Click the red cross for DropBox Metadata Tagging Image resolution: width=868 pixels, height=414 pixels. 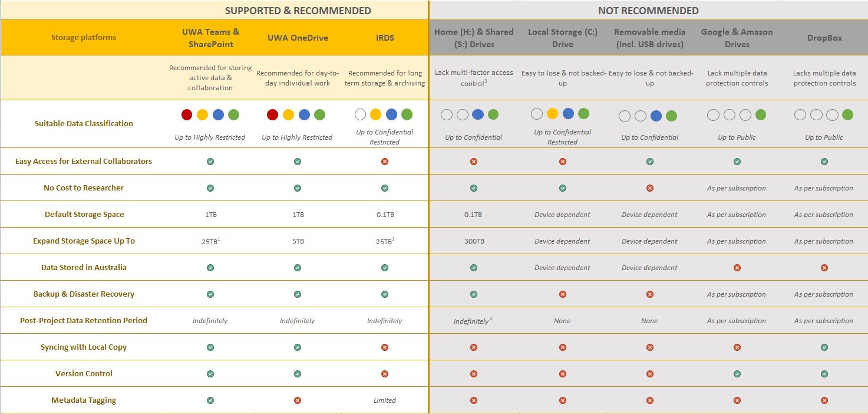click(824, 400)
